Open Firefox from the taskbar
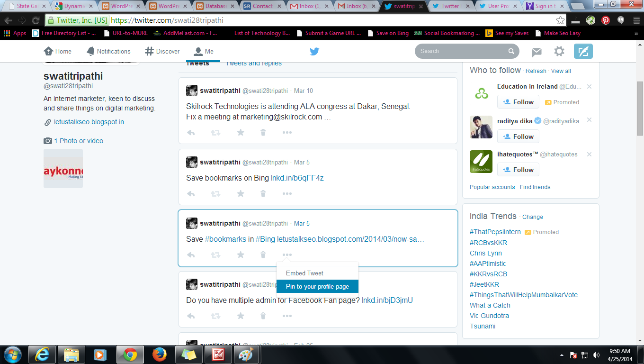The image size is (644, 364). (x=160, y=355)
